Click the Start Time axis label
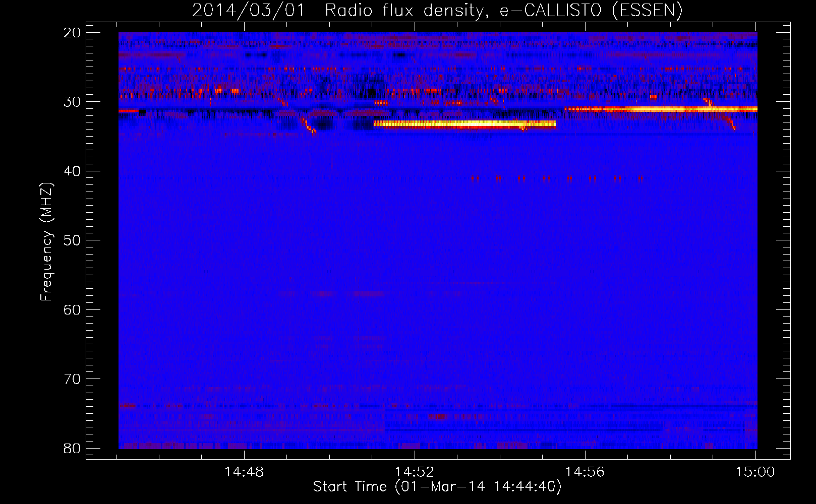816x504 pixels. click(x=437, y=487)
